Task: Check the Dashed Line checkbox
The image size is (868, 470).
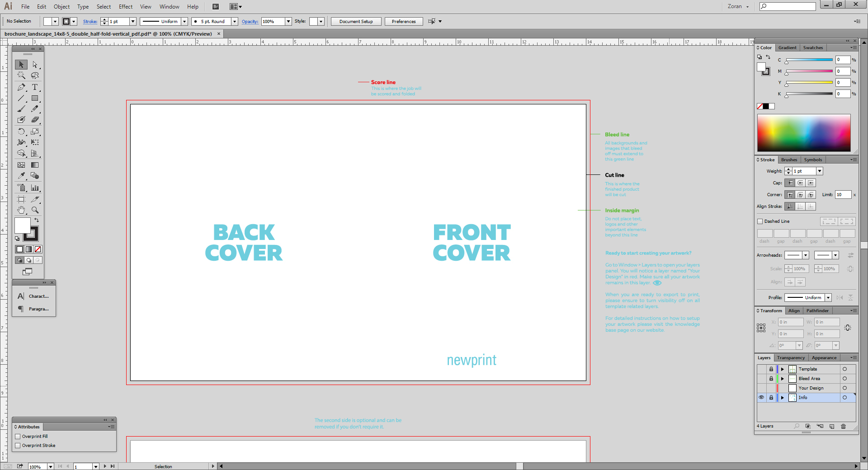Action: click(760, 221)
